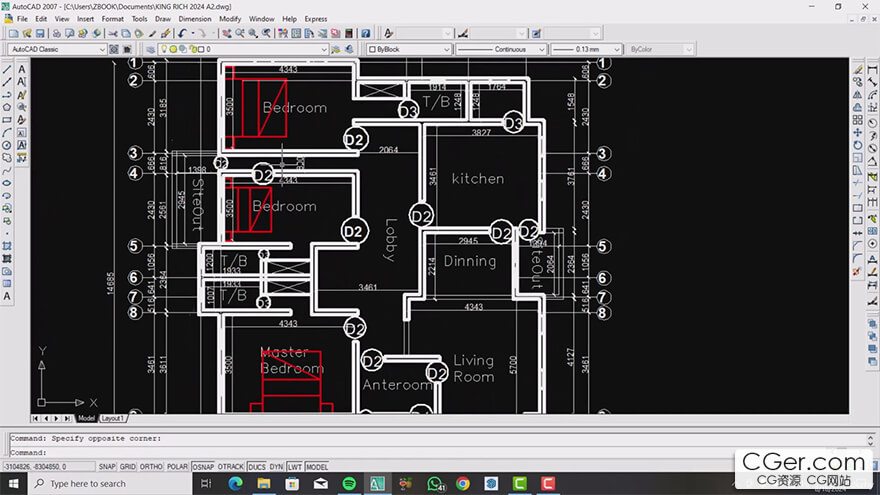Open the Dimension menu

[195, 19]
